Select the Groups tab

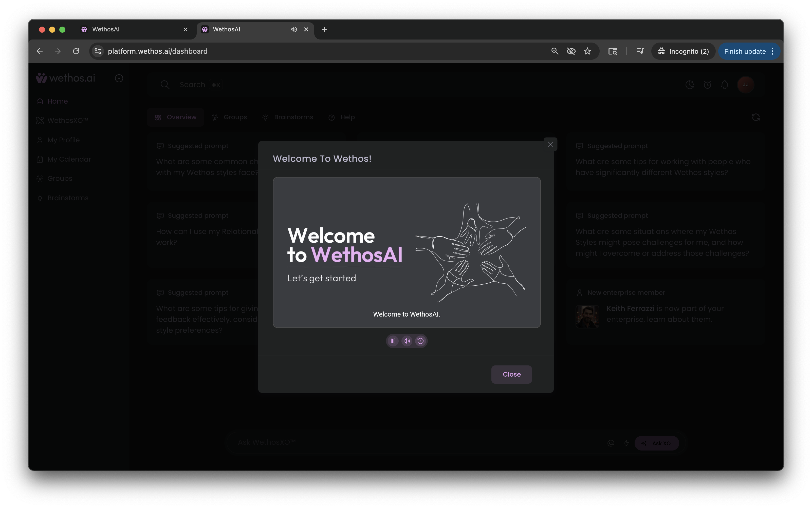point(229,117)
